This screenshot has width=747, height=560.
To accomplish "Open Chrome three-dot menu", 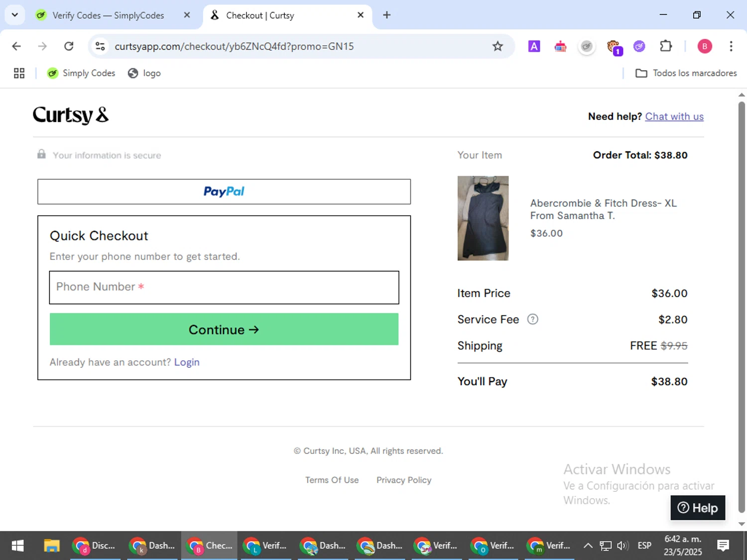I will (x=731, y=46).
